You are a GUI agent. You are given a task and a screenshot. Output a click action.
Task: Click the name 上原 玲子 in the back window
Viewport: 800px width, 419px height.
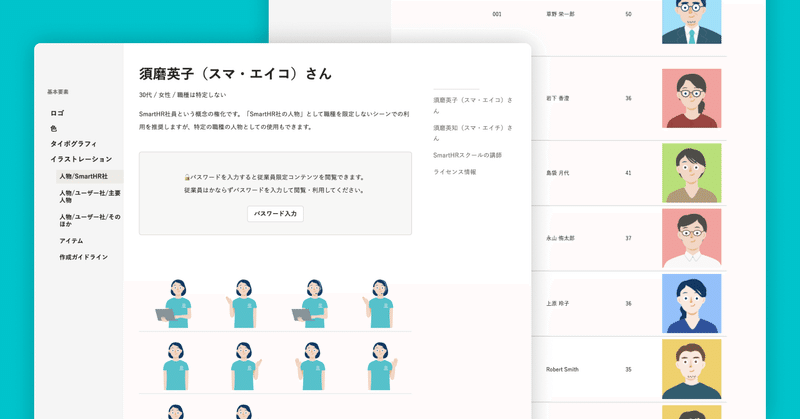(x=558, y=304)
